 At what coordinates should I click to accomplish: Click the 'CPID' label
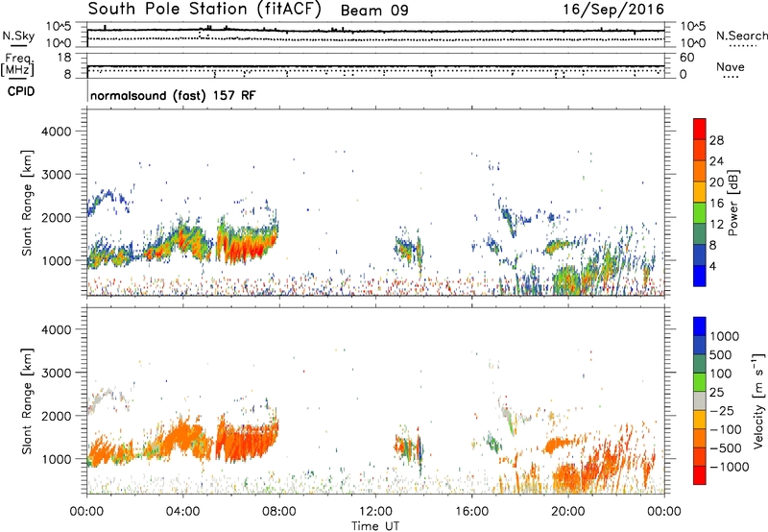[21, 91]
